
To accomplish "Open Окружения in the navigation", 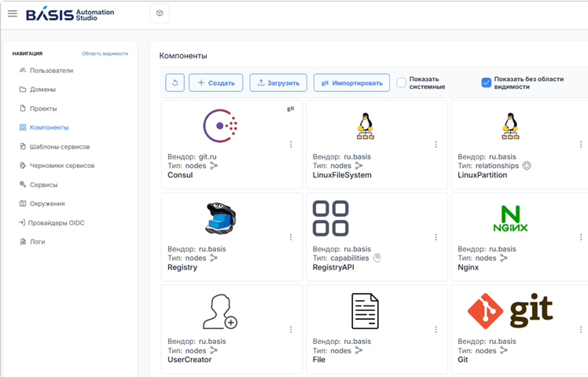I will click(x=42, y=203).
